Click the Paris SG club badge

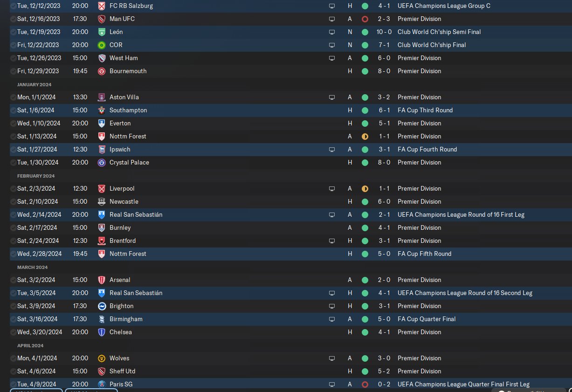[x=102, y=385]
